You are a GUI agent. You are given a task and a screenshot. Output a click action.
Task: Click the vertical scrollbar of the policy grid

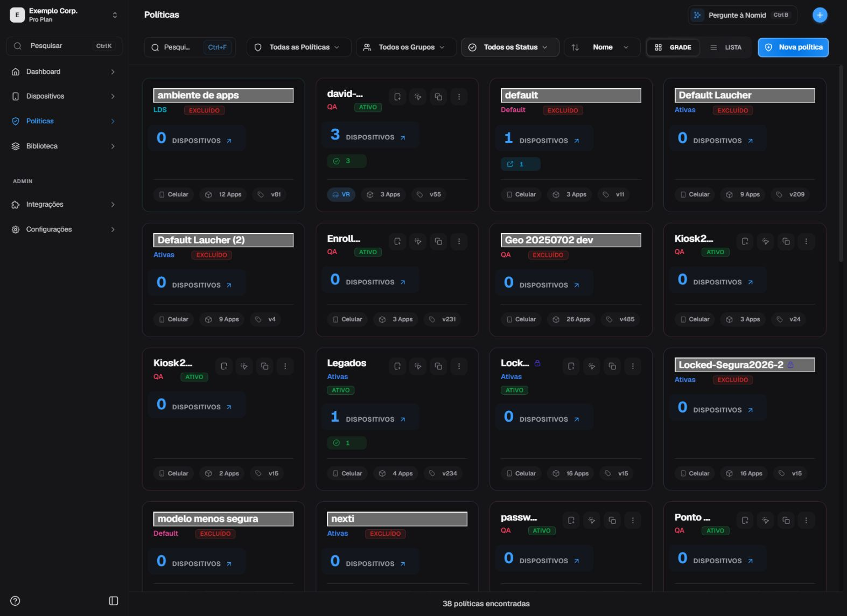tap(841, 164)
